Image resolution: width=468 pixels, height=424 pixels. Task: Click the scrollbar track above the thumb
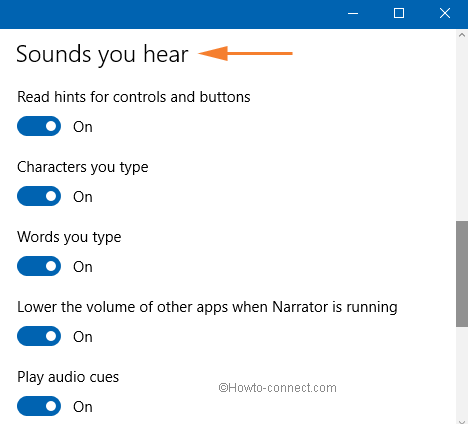[462, 131]
